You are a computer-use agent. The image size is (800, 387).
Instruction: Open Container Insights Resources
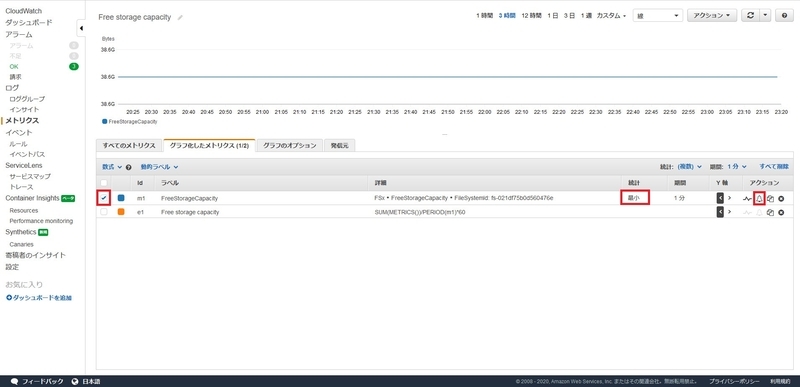(x=23, y=210)
